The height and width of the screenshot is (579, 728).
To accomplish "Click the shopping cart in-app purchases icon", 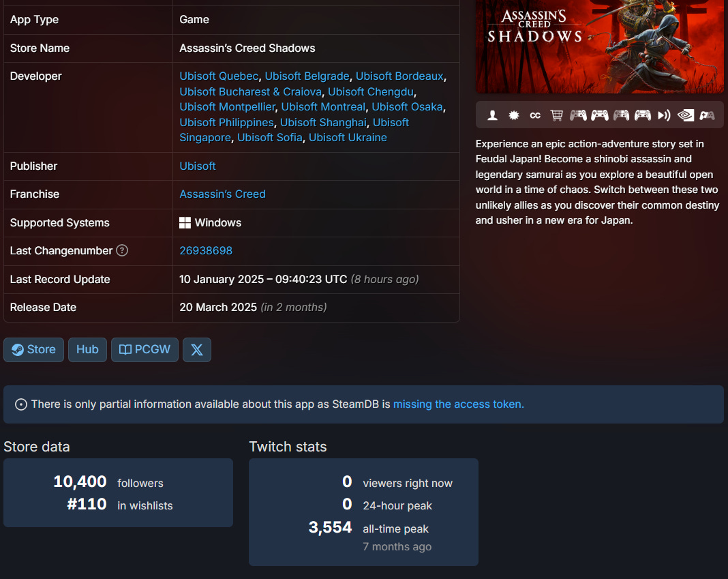I will (x=556, y=115).
